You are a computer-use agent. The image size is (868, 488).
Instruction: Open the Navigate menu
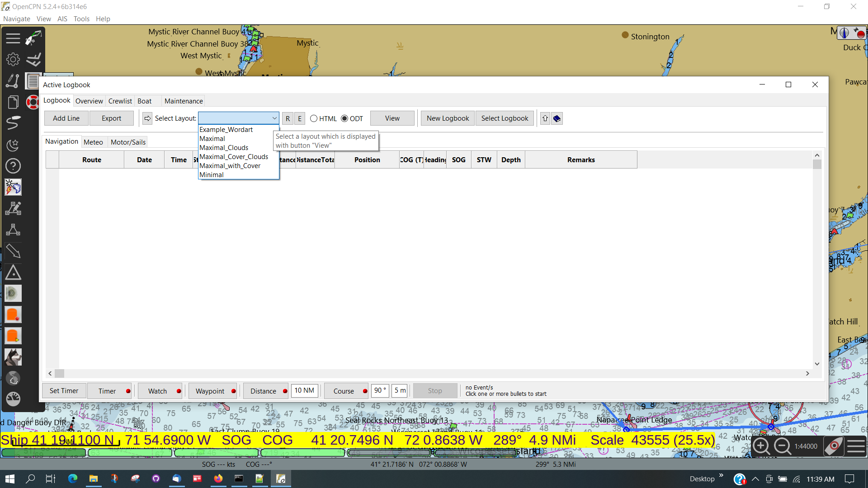[16, 19]
